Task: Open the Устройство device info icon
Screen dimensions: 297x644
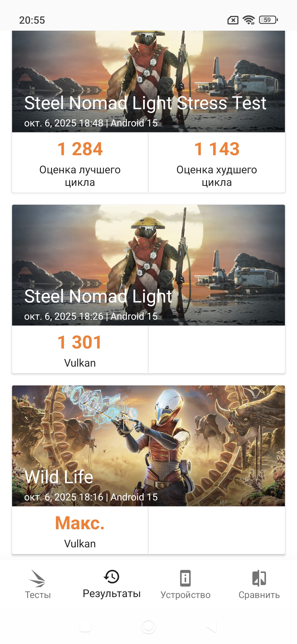Action: point(185,578)
